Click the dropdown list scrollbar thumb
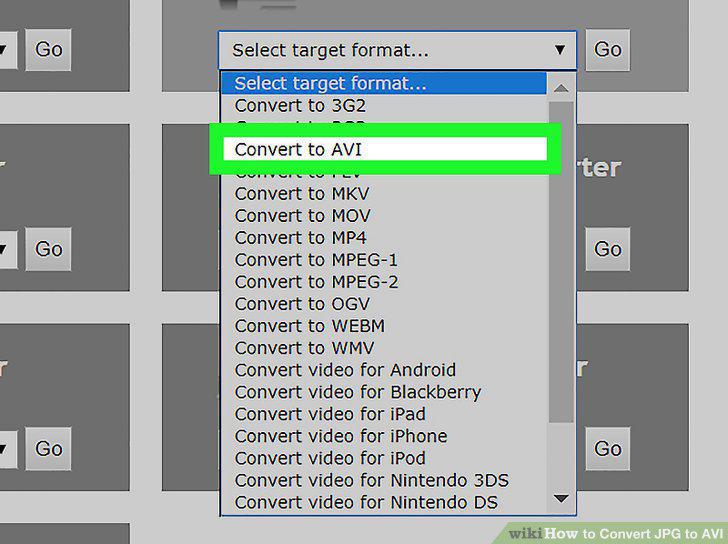This screenshot has height=544, width=728. coord(561,262)
